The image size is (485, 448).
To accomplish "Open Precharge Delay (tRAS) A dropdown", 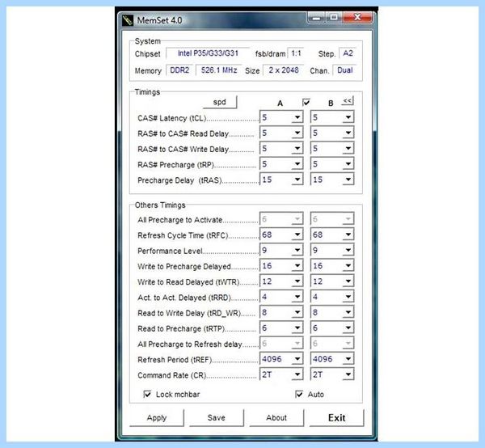I will 281,180.
